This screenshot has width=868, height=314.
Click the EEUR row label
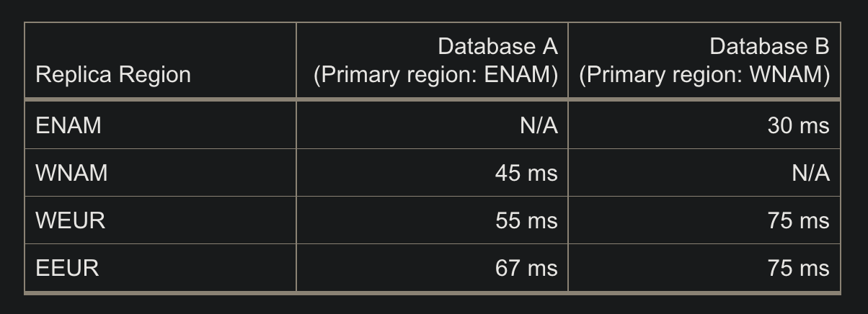click(x=67, y=268)
